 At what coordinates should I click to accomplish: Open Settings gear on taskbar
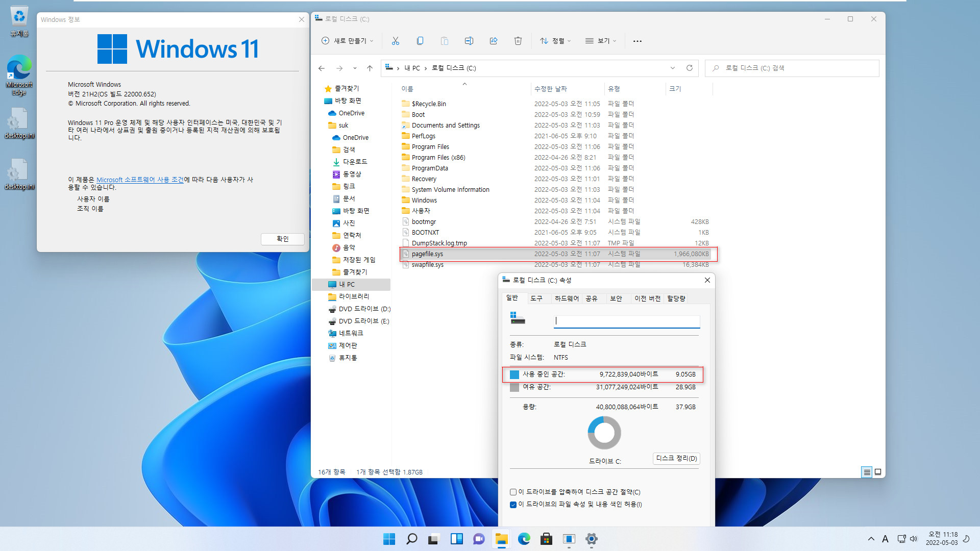(591, 539)
